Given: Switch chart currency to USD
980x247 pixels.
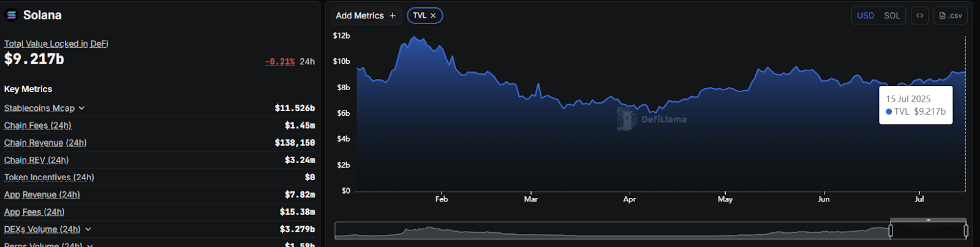Looking at the screenshot, I should (x=865, y=16).
